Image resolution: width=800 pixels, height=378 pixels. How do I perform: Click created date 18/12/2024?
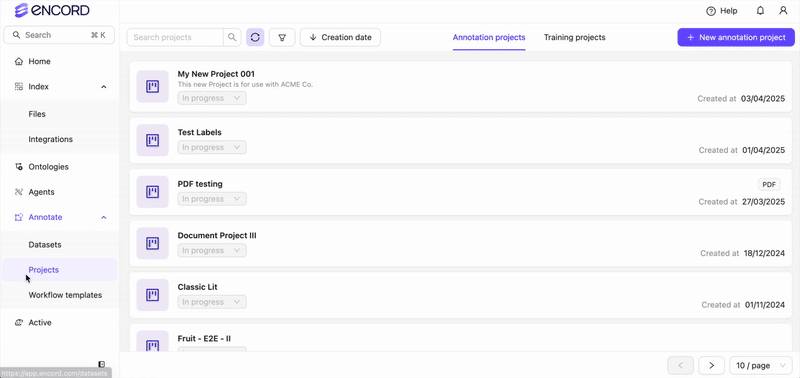tap(764, 253)
